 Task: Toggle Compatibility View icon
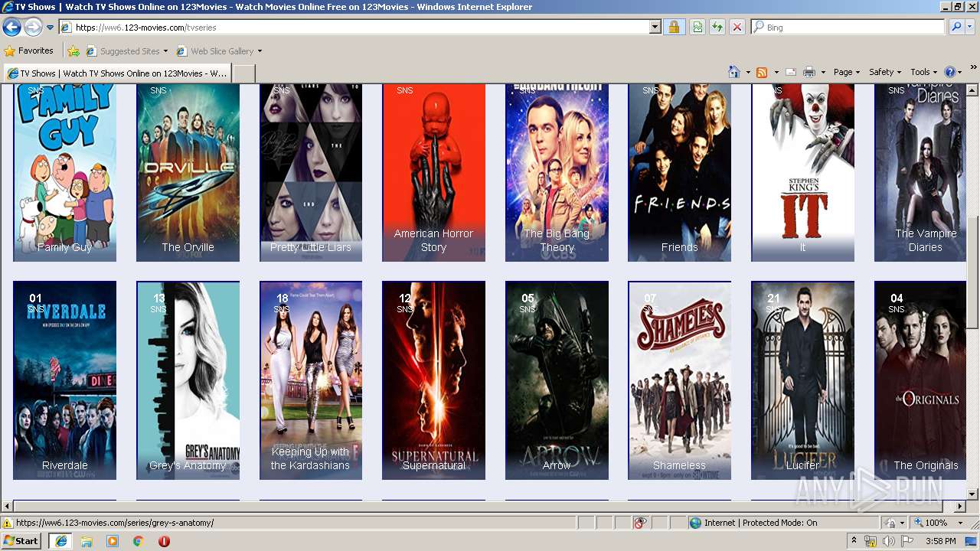(x=697, y=28)
